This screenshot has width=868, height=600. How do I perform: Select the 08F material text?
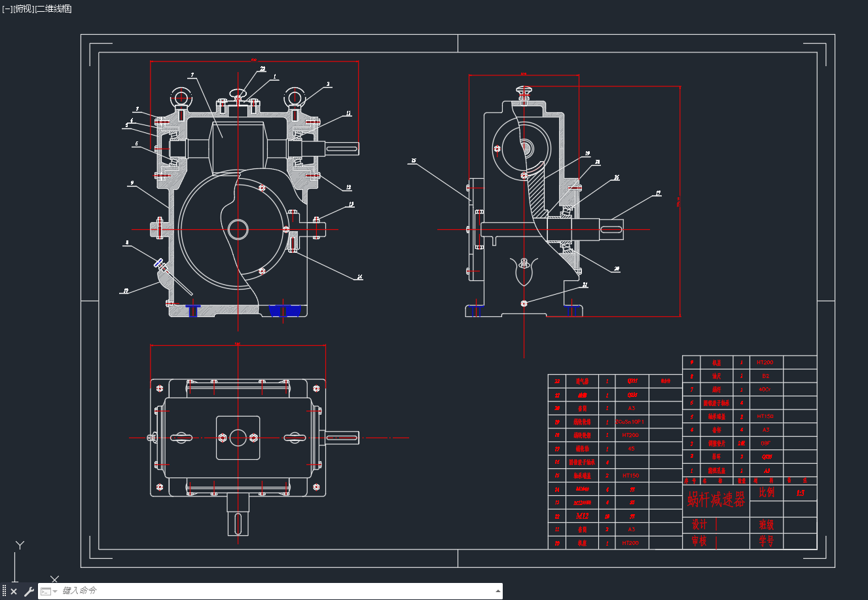pos(765,443)
